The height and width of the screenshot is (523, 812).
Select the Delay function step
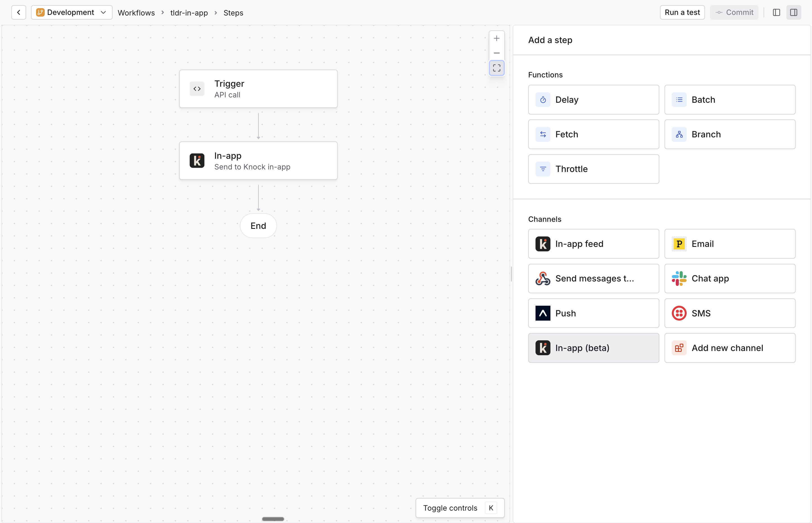593,100
